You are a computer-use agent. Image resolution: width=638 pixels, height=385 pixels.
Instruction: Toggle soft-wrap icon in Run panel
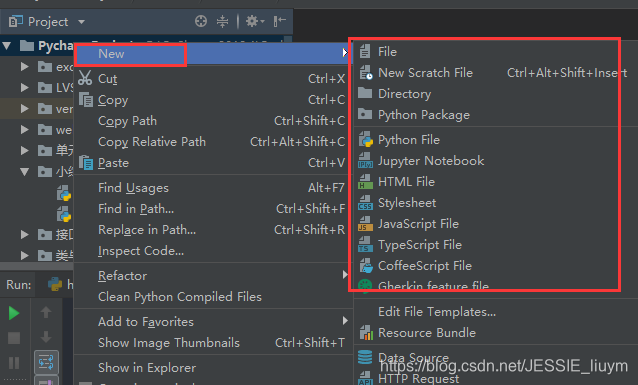[x=46, y=362]
